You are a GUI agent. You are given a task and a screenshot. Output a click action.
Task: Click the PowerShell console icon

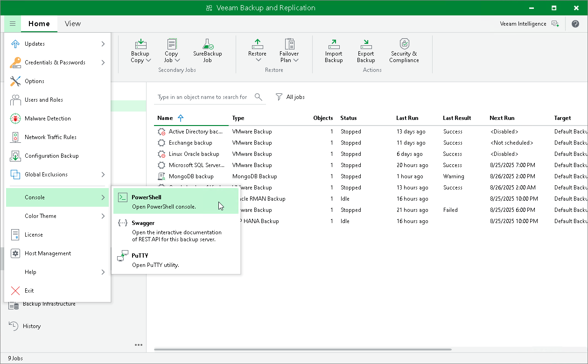(x=123, y=197)
